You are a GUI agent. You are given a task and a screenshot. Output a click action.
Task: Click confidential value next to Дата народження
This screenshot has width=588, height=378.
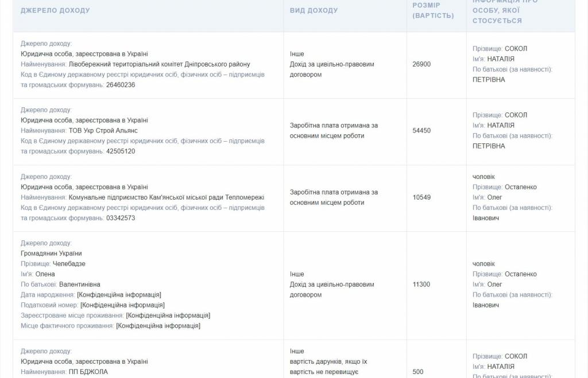(x=119, y=295)
